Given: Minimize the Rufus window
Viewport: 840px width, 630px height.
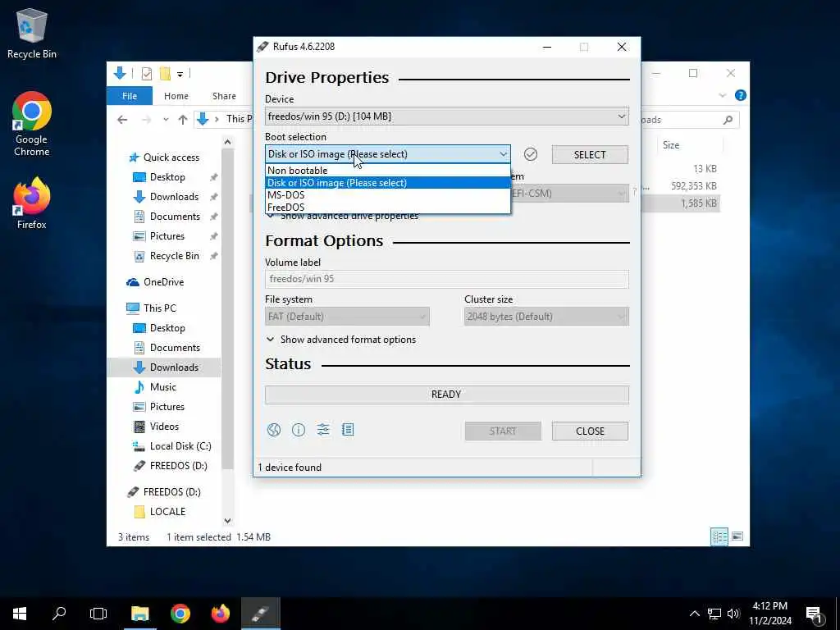Looking at the screenshot, I should click(x=547, y=47).
